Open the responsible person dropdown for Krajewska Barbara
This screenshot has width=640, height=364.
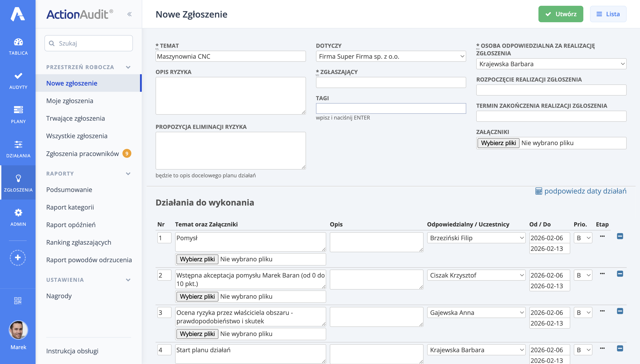point(551,64)
